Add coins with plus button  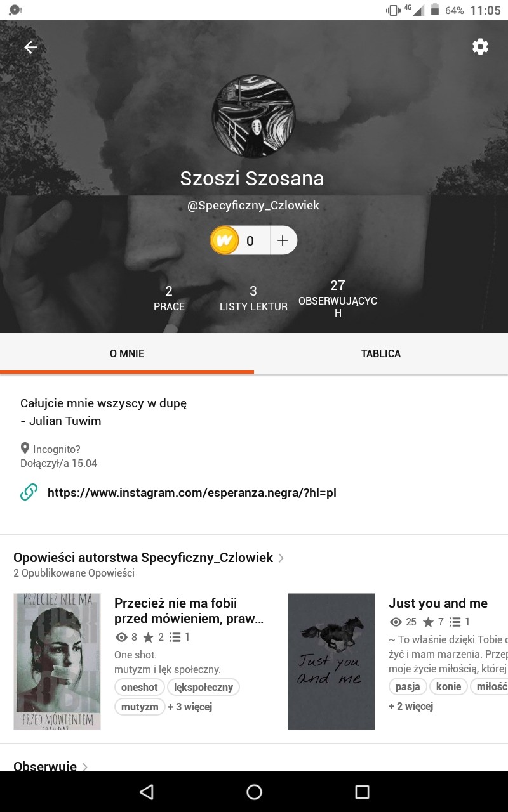point(283,240)
